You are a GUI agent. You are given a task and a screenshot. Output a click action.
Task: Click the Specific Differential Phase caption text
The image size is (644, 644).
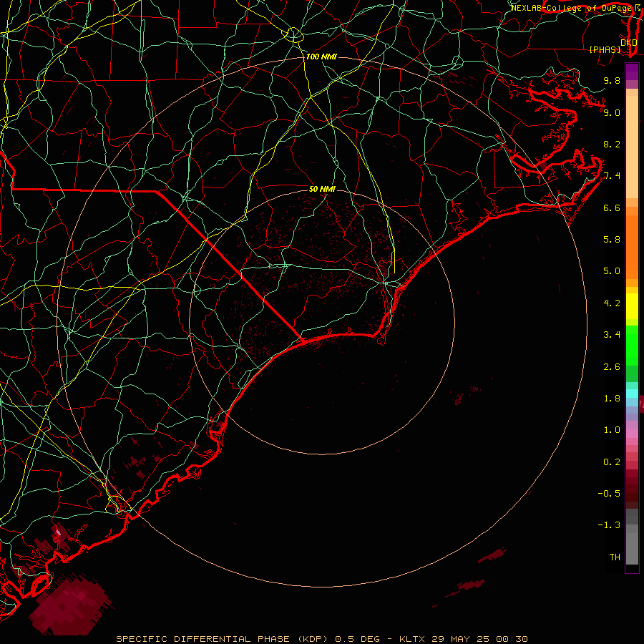click(x=321, y=639)
